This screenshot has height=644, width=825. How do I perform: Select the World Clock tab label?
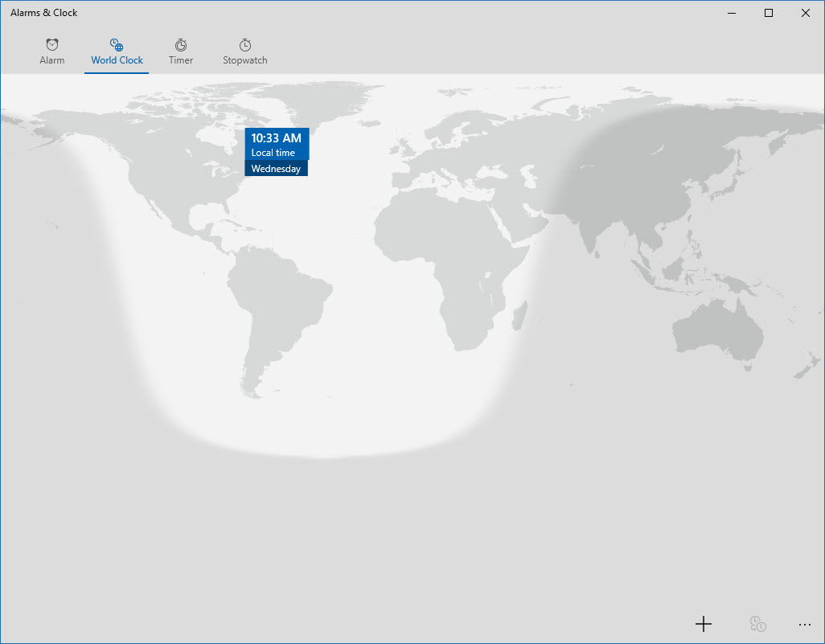coord(117,60)
